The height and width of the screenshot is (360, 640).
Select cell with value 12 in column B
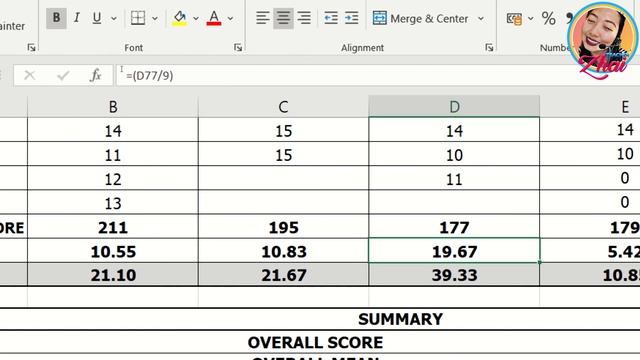tap(113, 178)
